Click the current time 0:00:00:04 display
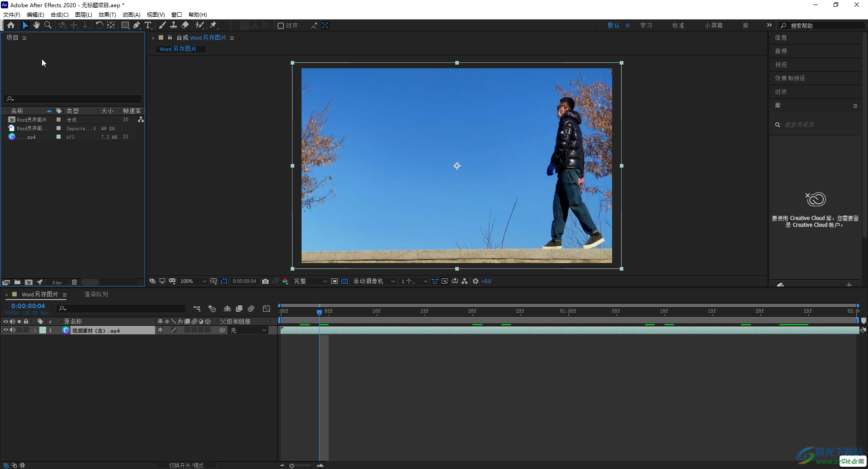This screenshot has height=469, width=868. 28,306
